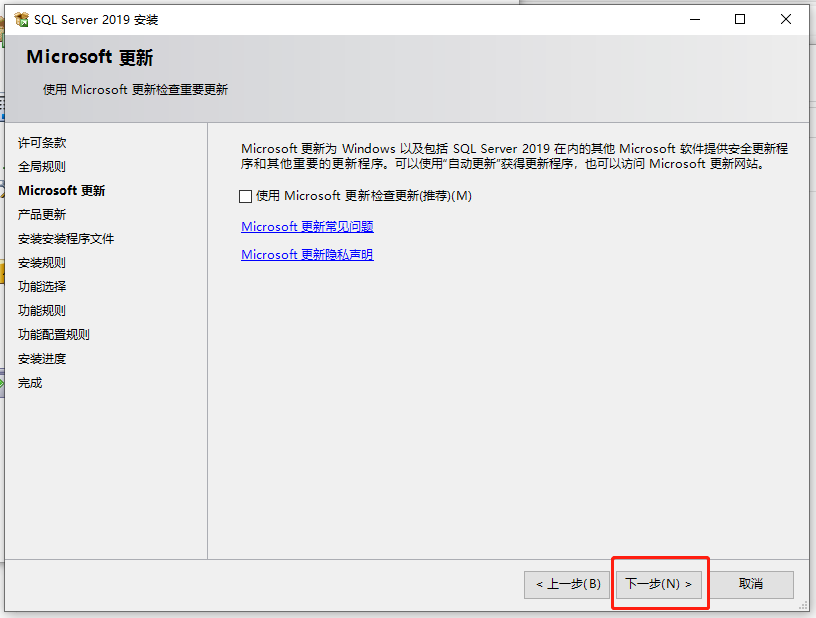Viewport: 816px width, 618px height.
Task: Select 许可条款 step in sidebar
Action: click(42, 143)
